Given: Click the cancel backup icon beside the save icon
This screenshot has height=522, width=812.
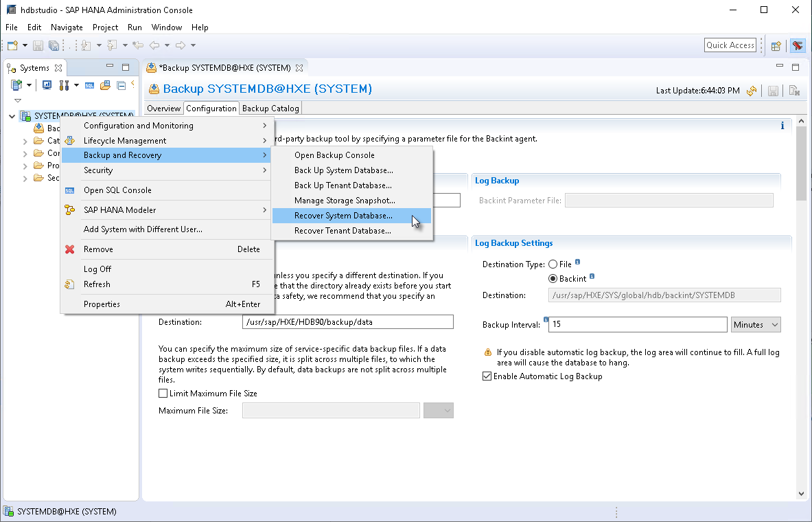Looking at the screenshot, I should click(x=794, y=90).
